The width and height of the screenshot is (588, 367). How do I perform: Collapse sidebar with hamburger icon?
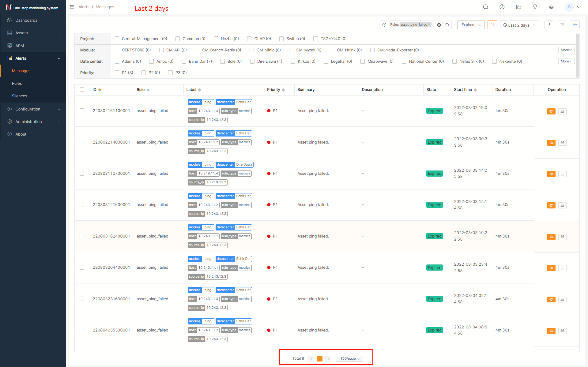pyautogui.click(x=72, y=7)
